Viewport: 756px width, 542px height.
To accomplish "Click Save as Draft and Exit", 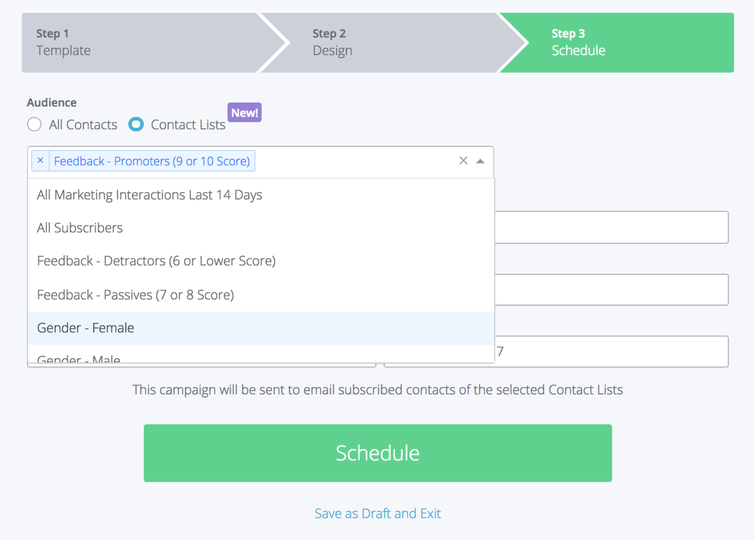I will tap(378, 513).
